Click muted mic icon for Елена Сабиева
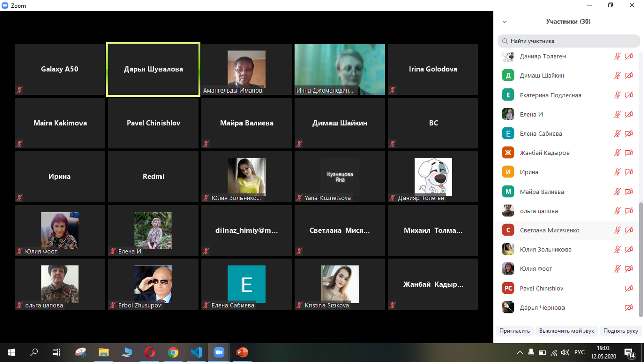This screenshot has height=362, width=644. point(617,134)
